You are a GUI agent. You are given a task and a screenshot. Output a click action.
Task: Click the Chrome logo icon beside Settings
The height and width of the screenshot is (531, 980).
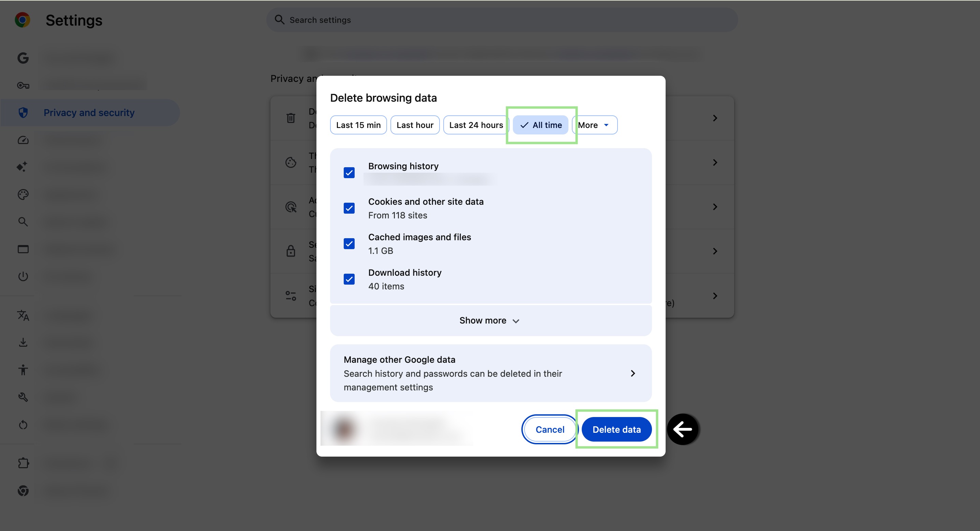pyautogui.click(x=23, y=20)
